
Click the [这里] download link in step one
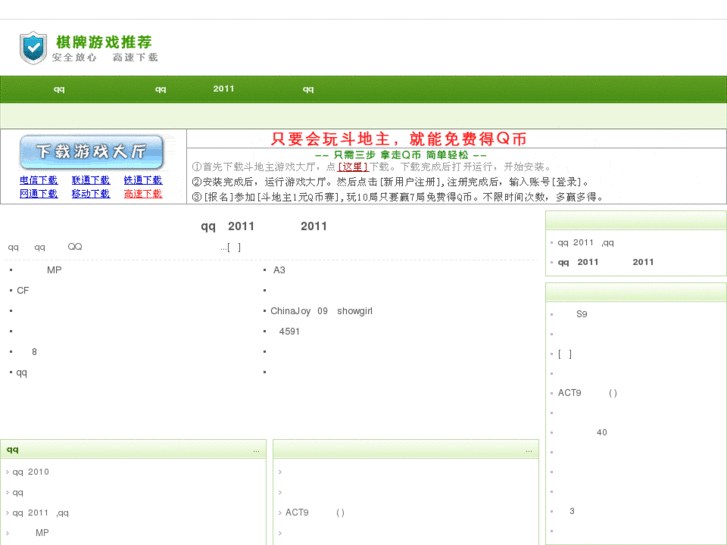pyautogui.click(x=353, y=167)
